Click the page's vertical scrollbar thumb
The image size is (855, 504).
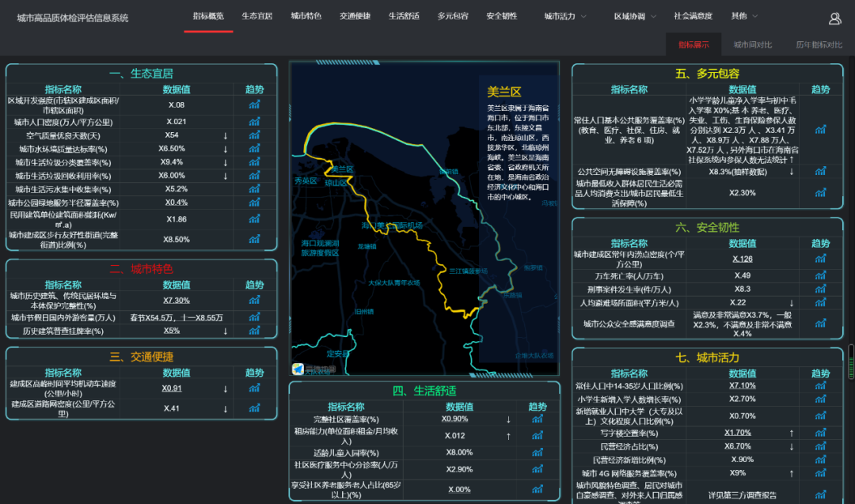coord(850,362)
